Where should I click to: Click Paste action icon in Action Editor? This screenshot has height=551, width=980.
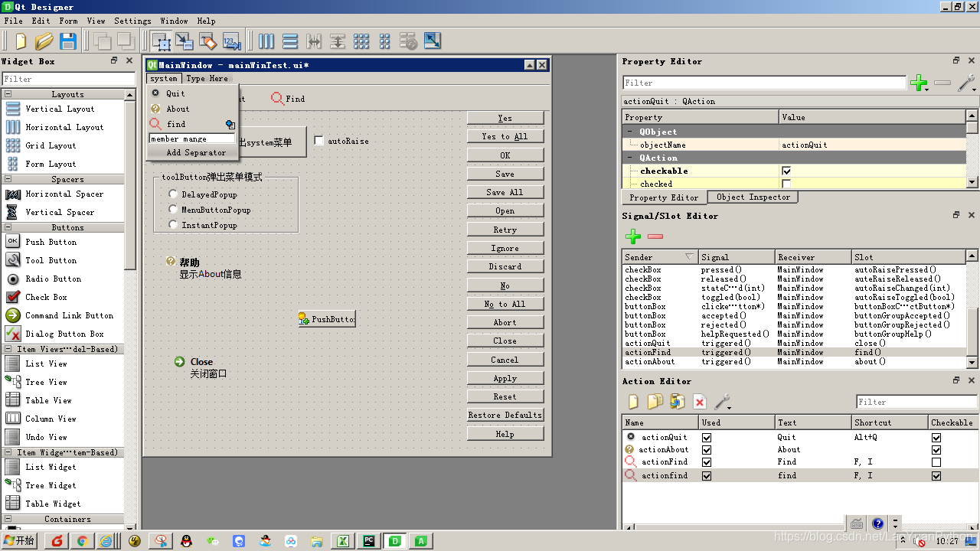click(677, 402)
